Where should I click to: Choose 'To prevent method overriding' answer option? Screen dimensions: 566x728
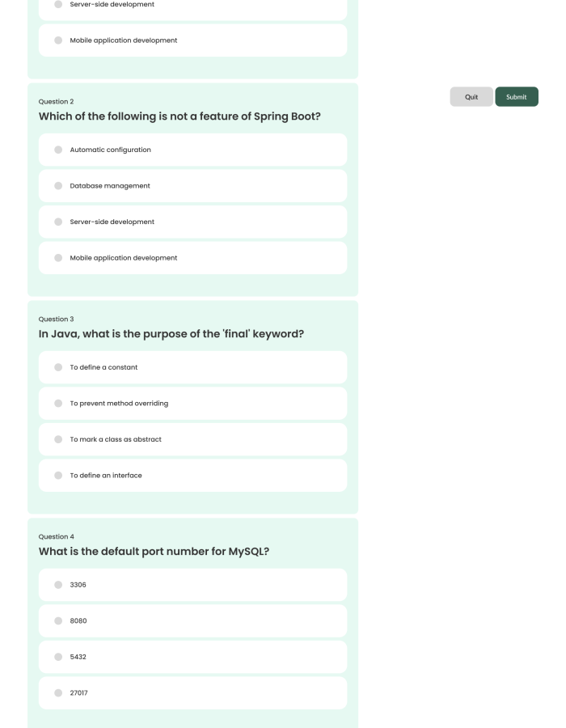57,403
